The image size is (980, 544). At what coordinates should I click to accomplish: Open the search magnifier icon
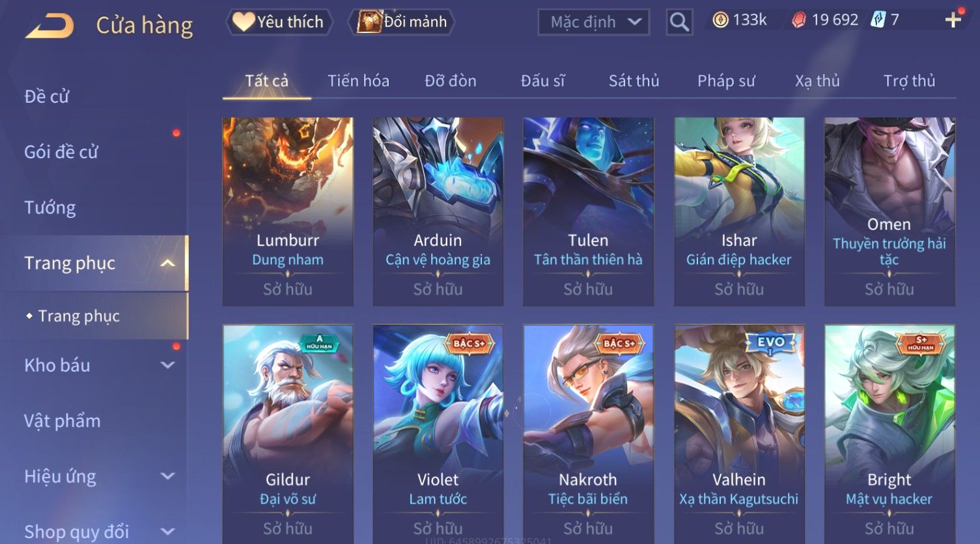click(679, 22)
